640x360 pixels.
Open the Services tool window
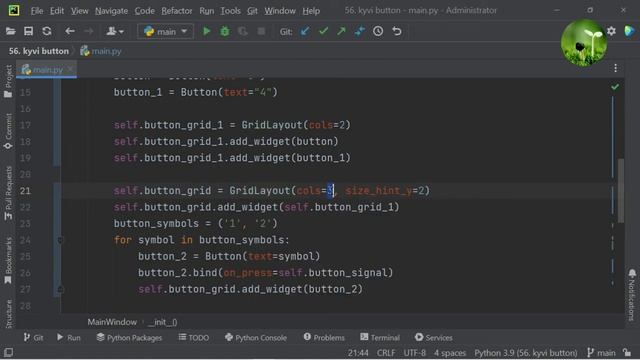pyautogui.click(x=433, y=338)
